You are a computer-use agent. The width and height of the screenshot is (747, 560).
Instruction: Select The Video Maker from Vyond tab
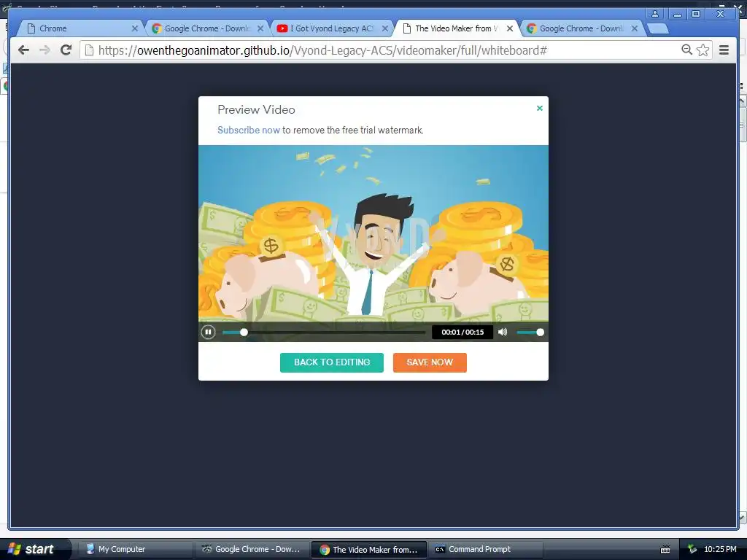click(x=456, y=28)
